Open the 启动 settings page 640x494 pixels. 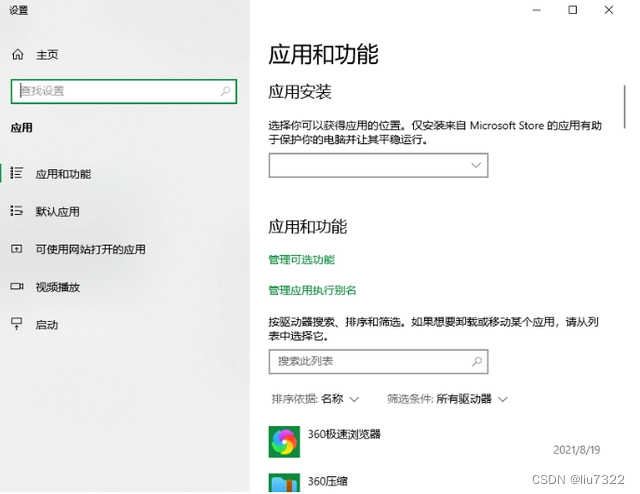coord(47,325)
